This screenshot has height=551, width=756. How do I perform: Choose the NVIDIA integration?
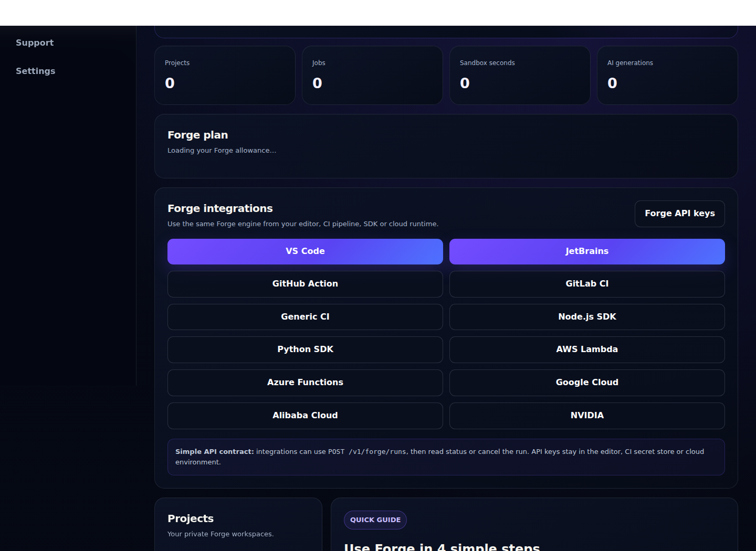tap(587, 416)
